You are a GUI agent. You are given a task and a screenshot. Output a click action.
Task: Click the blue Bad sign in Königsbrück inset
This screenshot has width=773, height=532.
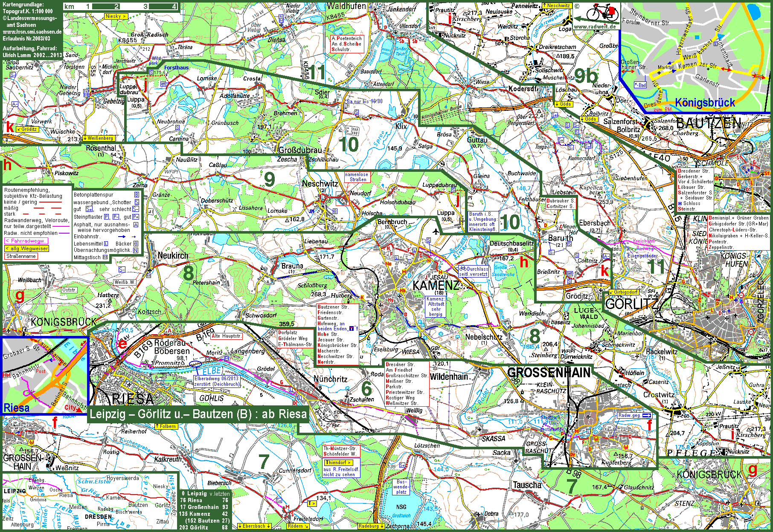[640, 85]
